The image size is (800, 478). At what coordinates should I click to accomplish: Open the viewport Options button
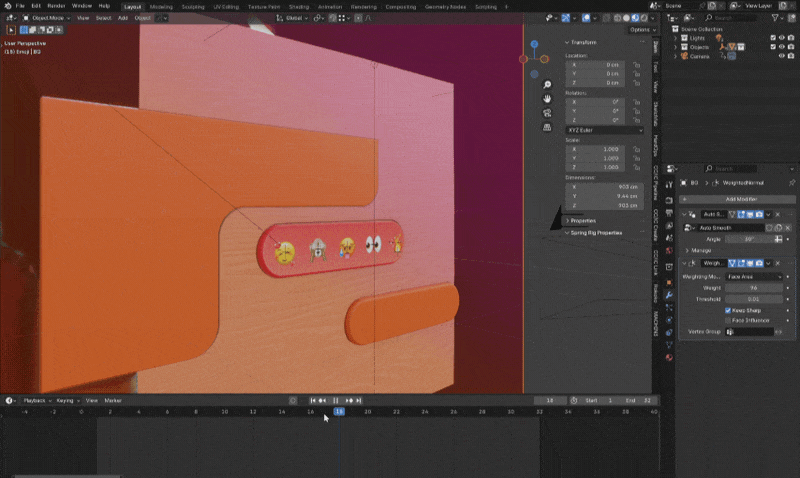click(639, 30)
